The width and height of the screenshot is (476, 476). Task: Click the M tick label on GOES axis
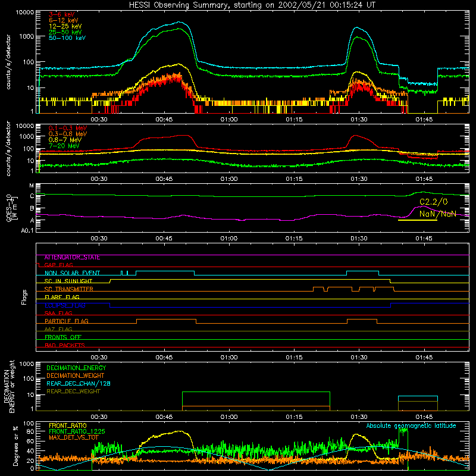(32, 186)
